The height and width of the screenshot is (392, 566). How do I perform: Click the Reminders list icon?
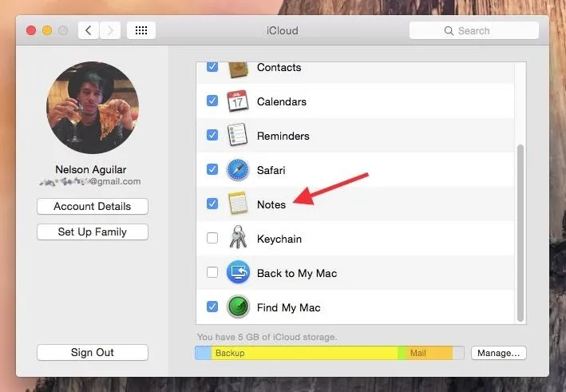(x=238, y=135)
